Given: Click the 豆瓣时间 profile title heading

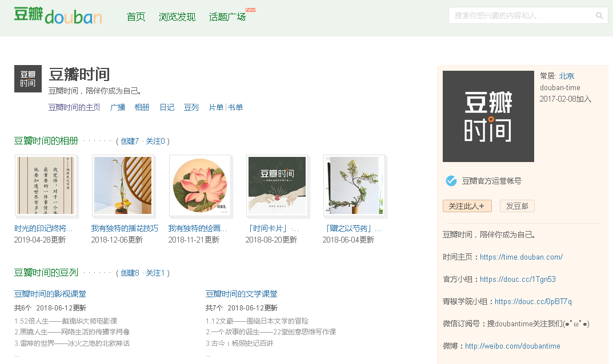Looking at the screenshot, I should point(79,74).
